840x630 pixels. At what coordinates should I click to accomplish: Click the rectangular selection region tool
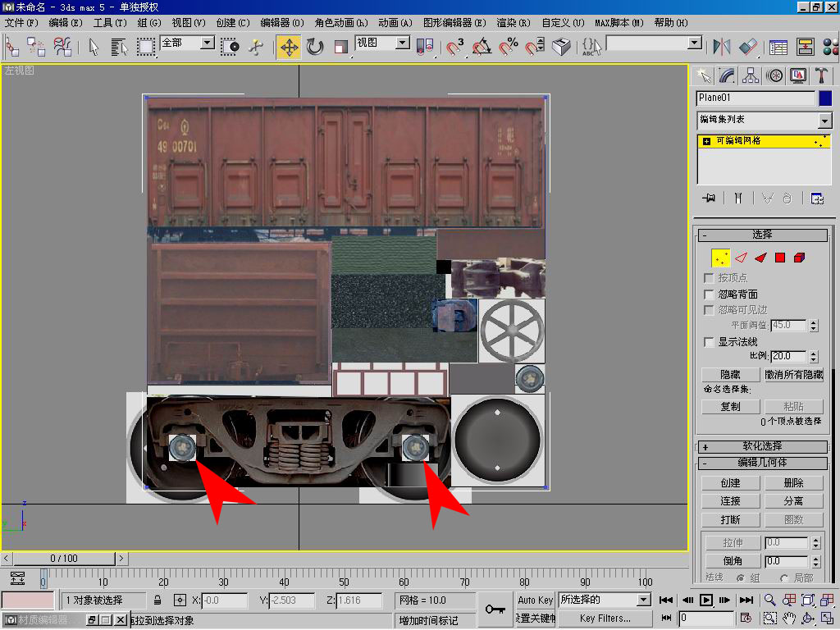point(145,47)
